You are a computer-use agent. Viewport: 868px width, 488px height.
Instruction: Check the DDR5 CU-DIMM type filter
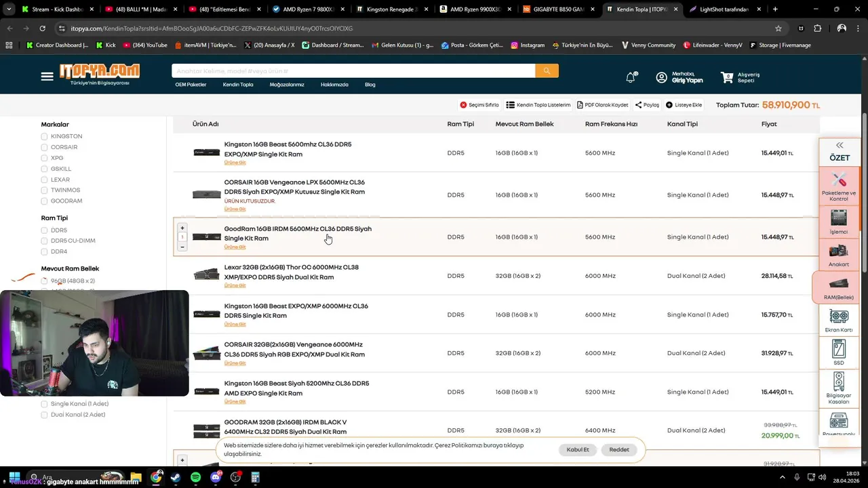(x=45, y=241)
